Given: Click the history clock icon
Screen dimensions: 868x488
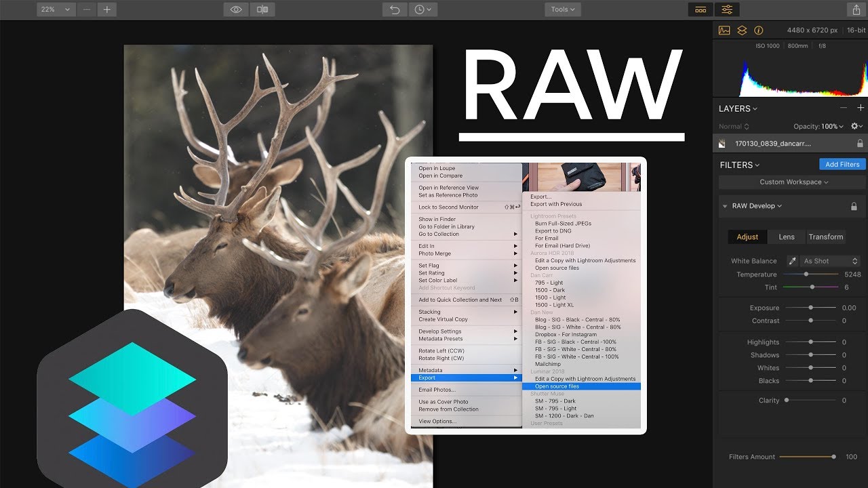Looking at the screenshot, I should (422, 9).
